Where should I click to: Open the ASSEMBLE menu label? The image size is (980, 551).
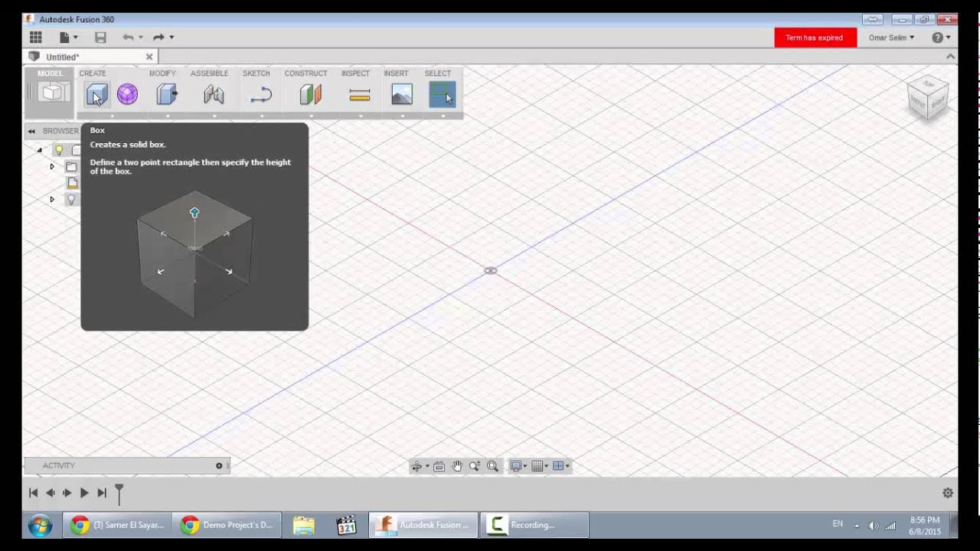point(209,73)
